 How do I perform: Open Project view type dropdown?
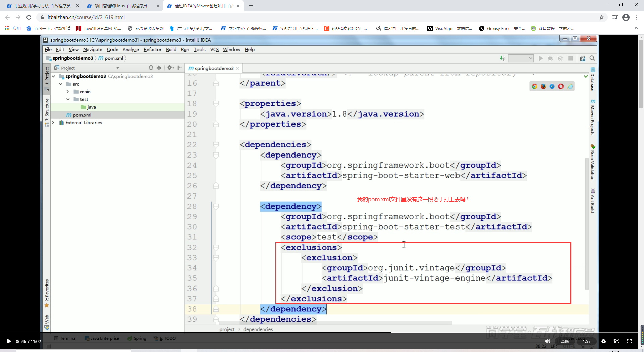point(118,68)
